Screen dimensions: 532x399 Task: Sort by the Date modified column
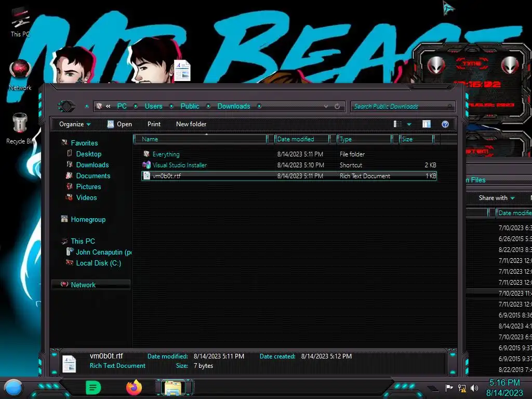tap(301, 139)
